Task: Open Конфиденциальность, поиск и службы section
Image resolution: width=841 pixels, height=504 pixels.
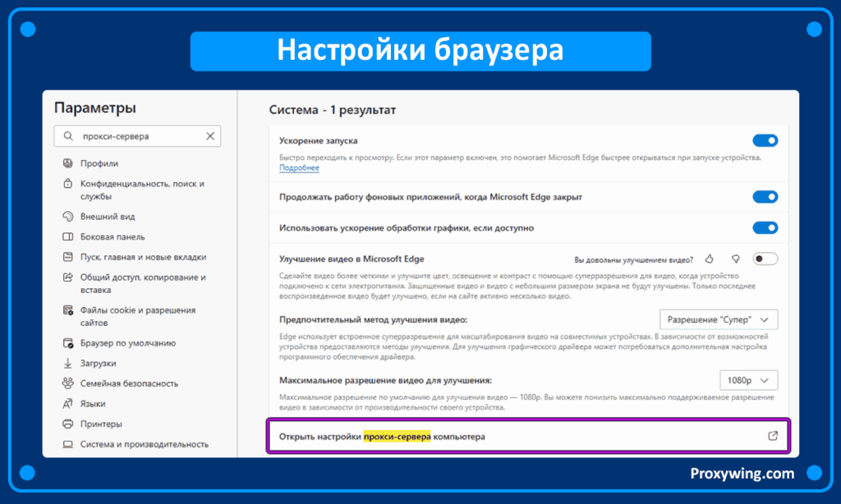Action: pyautogui.click(x=142, y=190)
